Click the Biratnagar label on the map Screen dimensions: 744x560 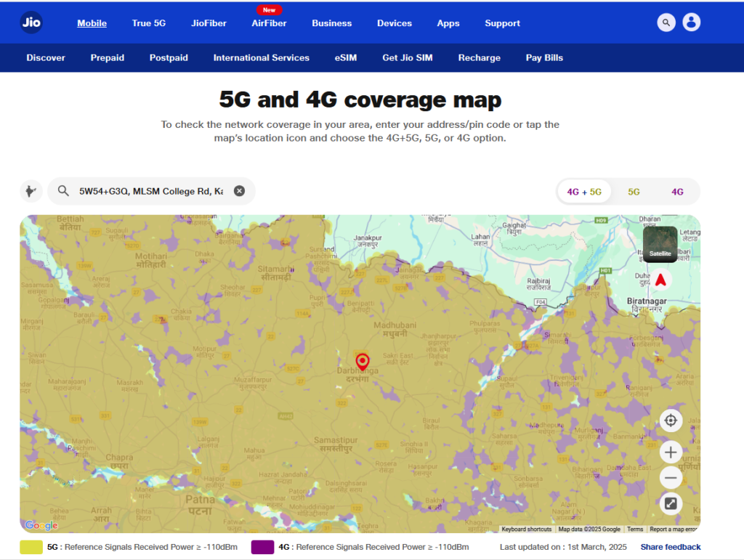coord(647,305)
